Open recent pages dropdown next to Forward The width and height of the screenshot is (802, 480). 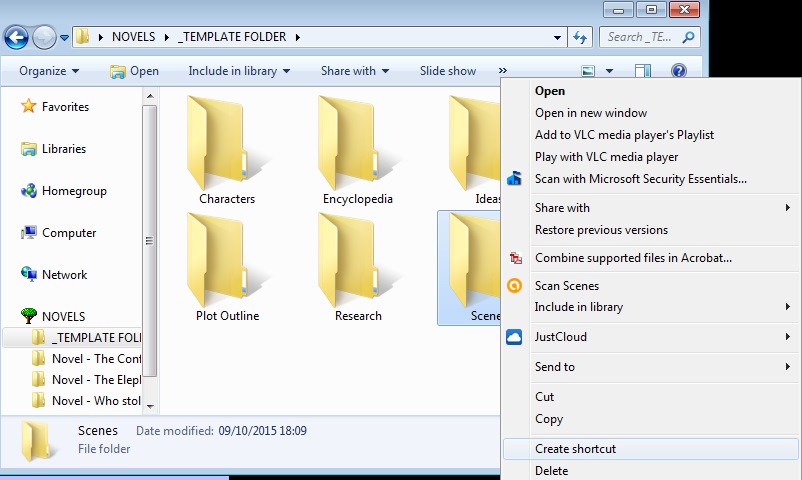click(64, 37)
